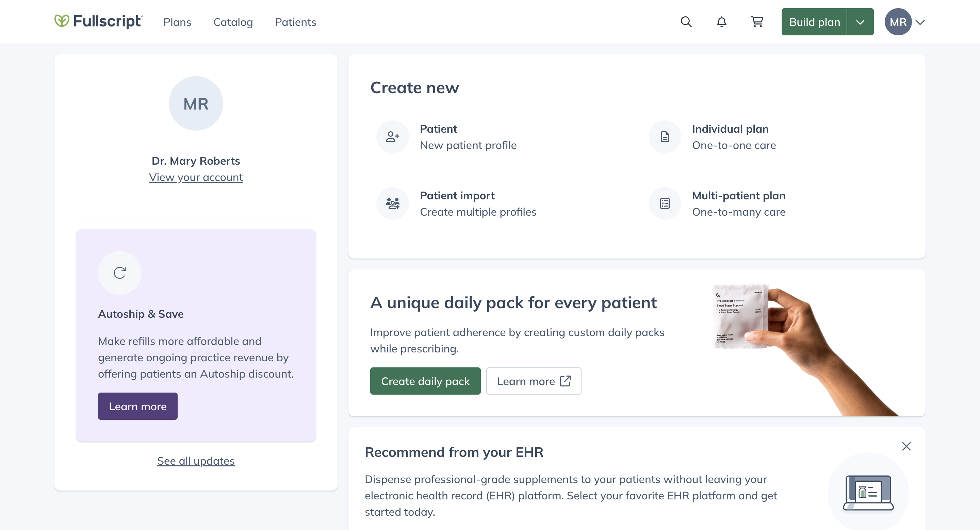
Task: Click the Learn more external link
Action: 534,381
